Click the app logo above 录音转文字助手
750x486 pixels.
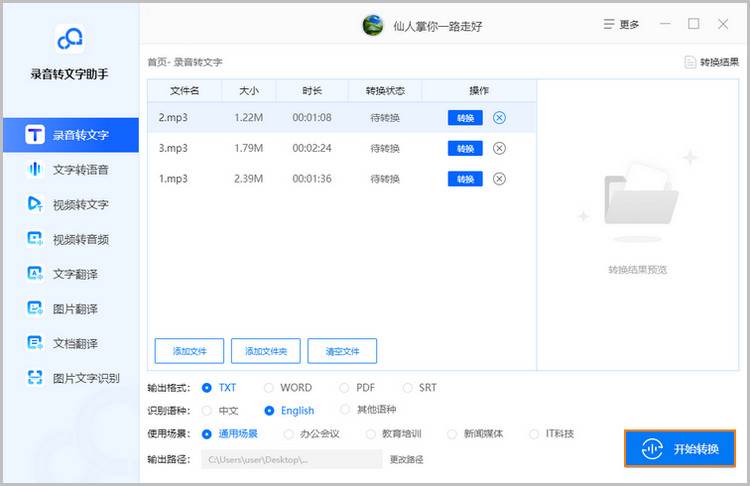pyautogui.click(x=70, y=39)
